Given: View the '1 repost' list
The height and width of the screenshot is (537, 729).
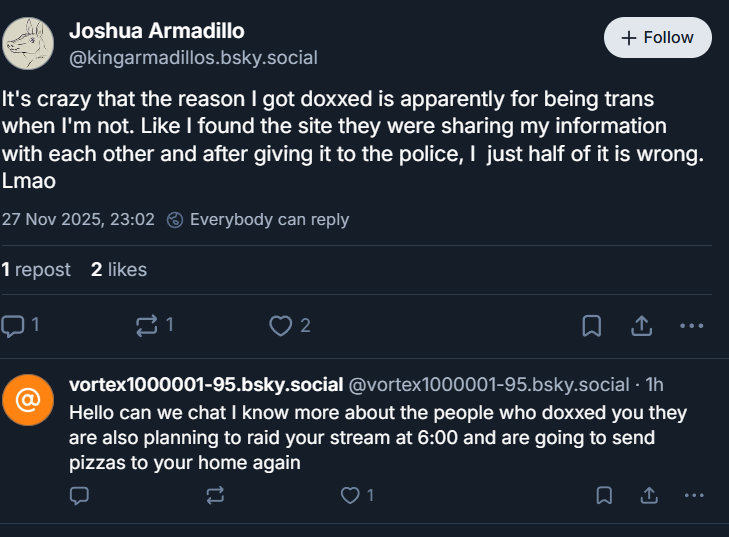Looking at the screenshot, I should 36,269.
